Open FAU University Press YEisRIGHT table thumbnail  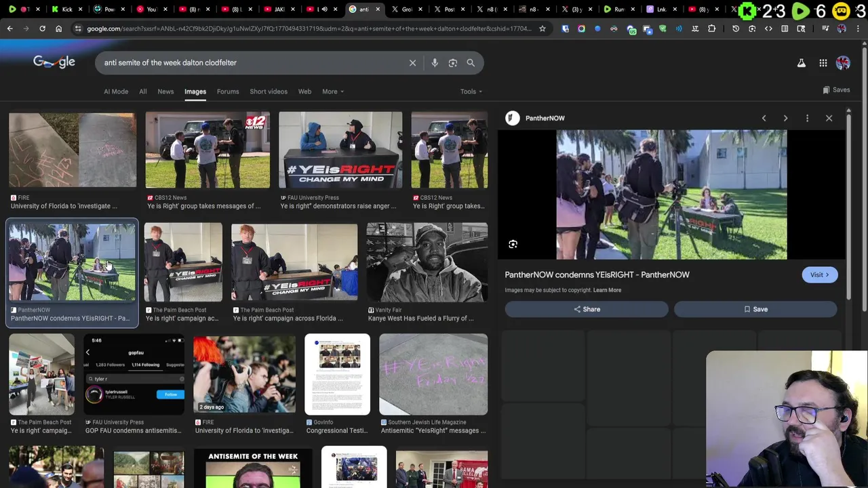pos(340,150)
